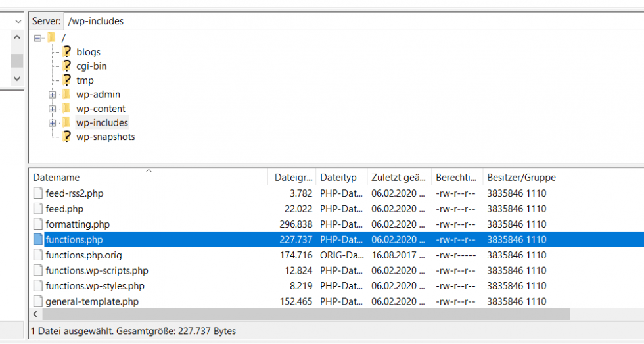Click the ORIG-Da... file type cell
Image resolution: width=644 pixels, height=344 pixels.
[342, 255]
